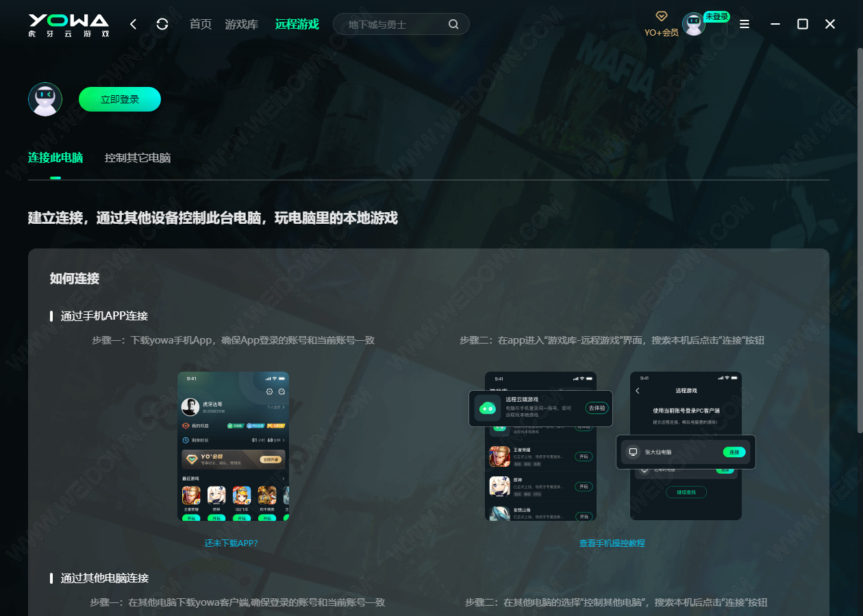Go back with the left arrow
863x616 pixels.
click(x=134, y=24)
